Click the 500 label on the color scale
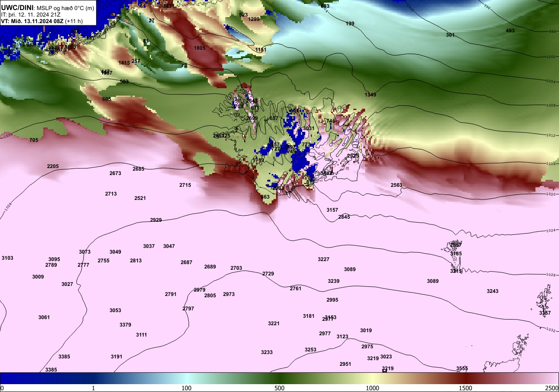This screenshot has width=559, height=392. [x=279, y=388]
